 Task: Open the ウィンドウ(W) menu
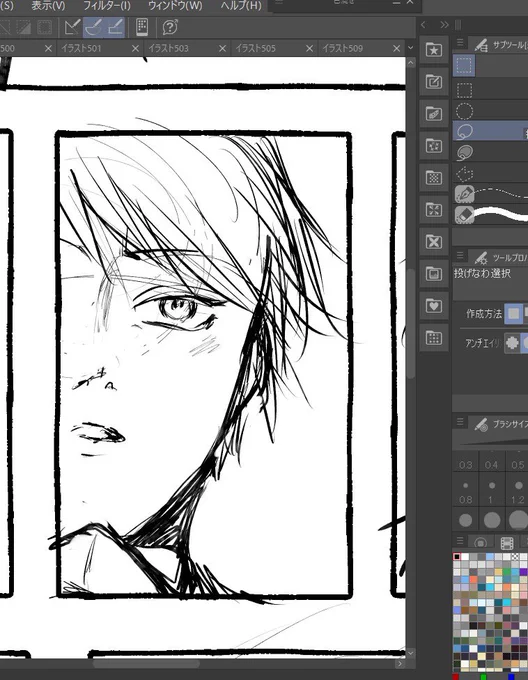tap(175, 6)
